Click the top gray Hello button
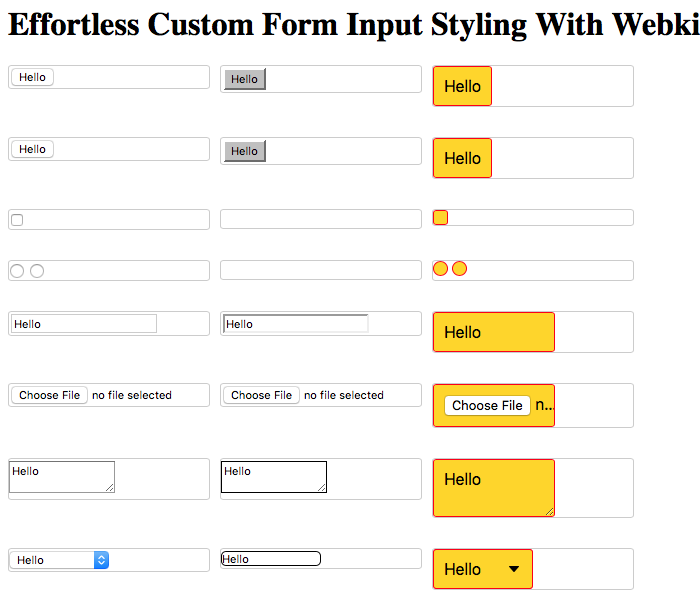The image size is (700, 605). click(x=245, y=79)
